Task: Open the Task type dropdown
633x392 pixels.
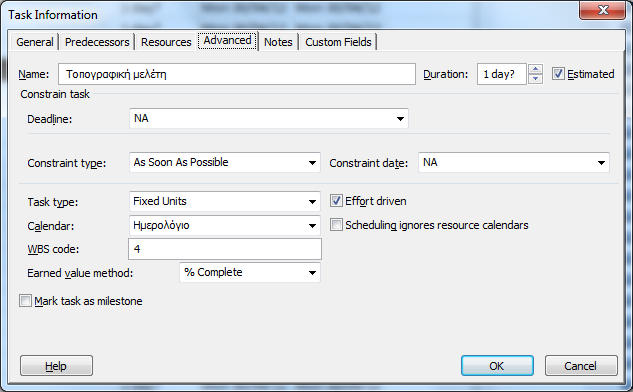Action: [x=312, y=201]
